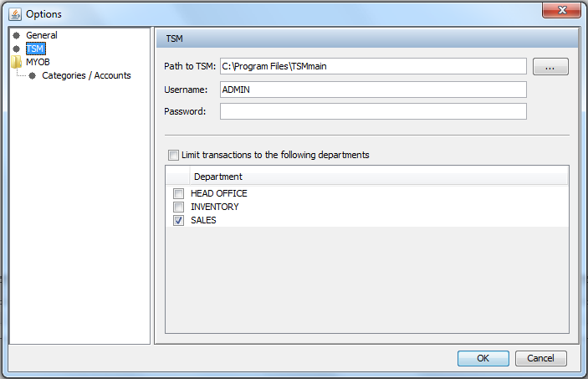The height and width of the screenshot is (379, 588).
Task: Focus the Username text field
Action: point(372,90)
